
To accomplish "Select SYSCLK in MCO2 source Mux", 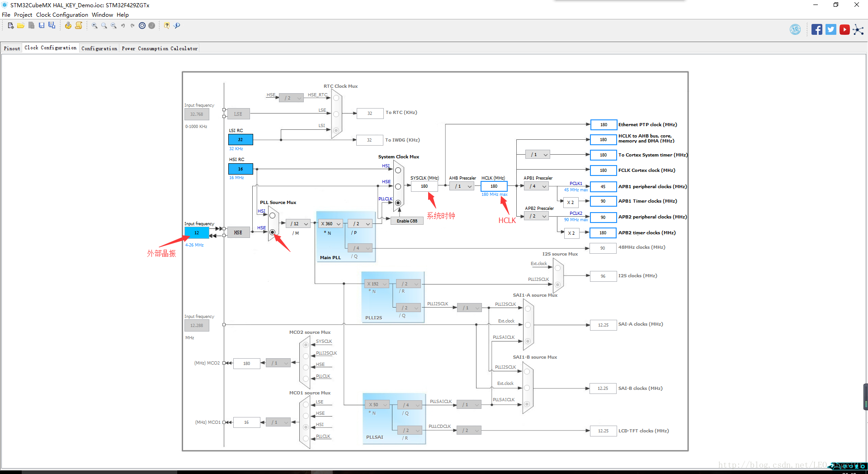I will [306, 345].
